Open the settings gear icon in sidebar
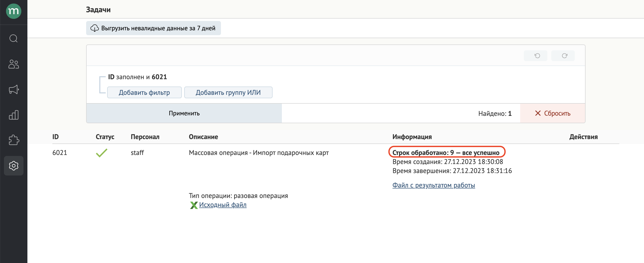644x263 pixels. pyautogui.click(x=13, y=165)
